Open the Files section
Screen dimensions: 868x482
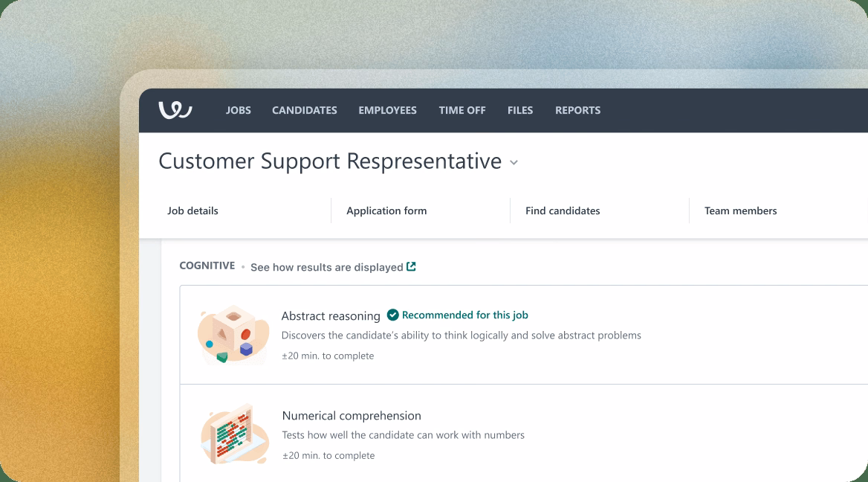click(x=520, y=110)
